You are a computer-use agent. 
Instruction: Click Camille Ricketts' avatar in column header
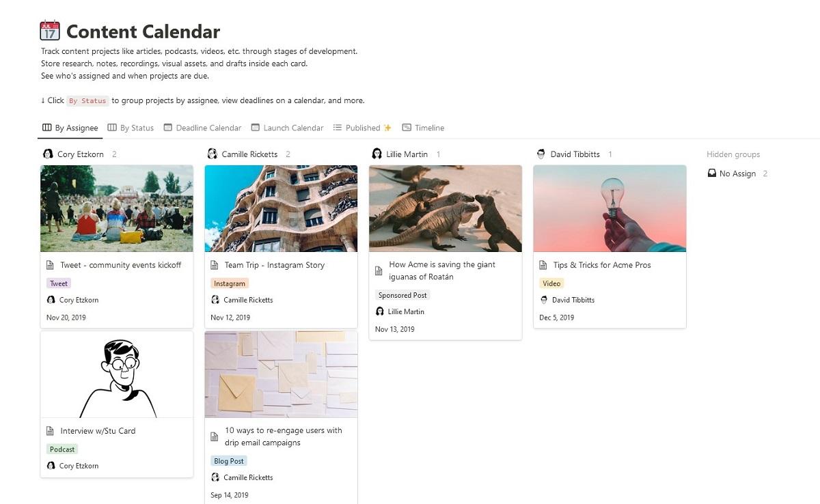coord(213,154)
